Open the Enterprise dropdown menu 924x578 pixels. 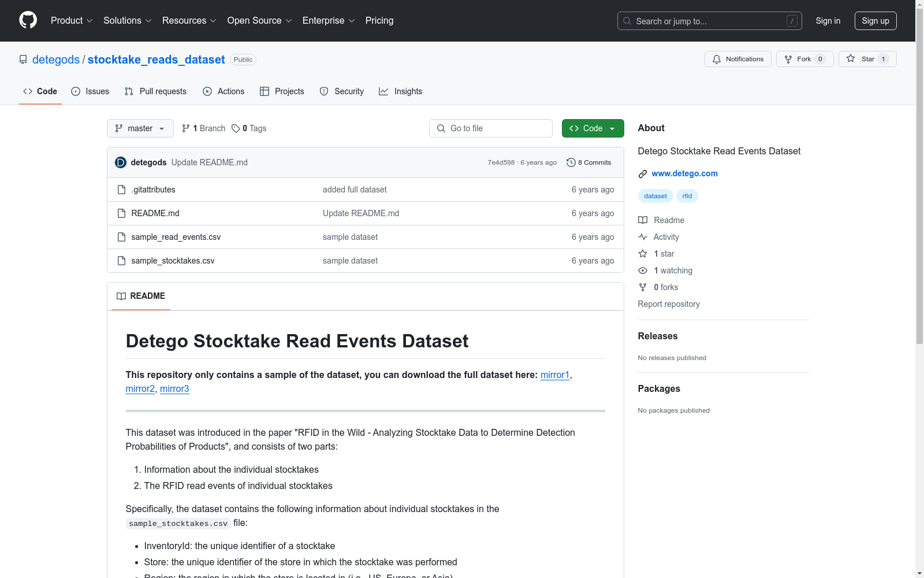(x=329, y=21)
